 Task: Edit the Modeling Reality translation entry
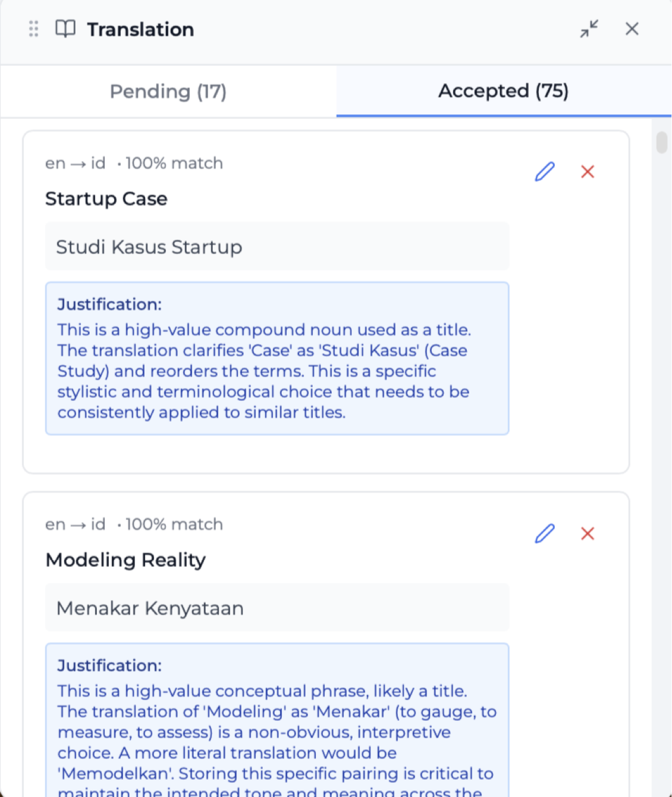[544, 534]
